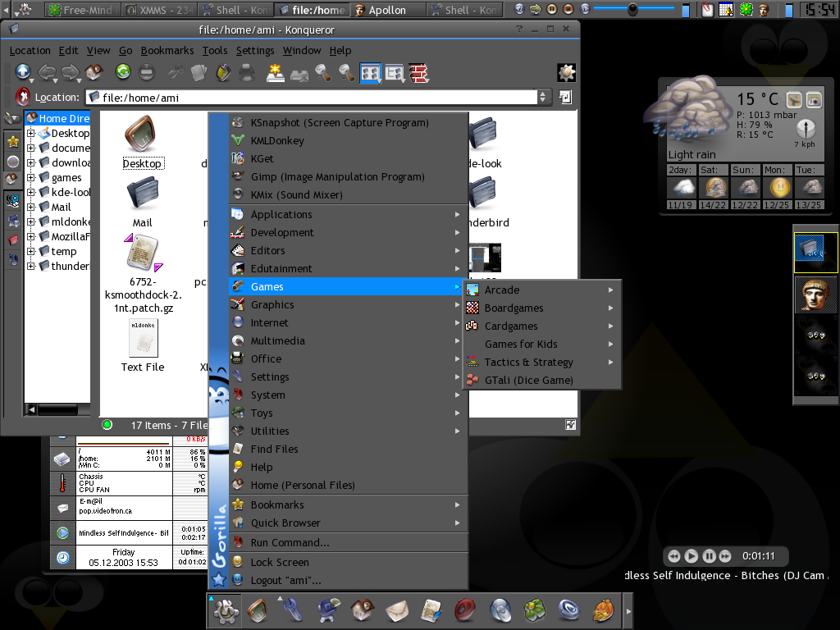Viewport: 840px width, 630px height.
Task: Open the Settings menu in Konqueror
Action: (x=255, y=50)
